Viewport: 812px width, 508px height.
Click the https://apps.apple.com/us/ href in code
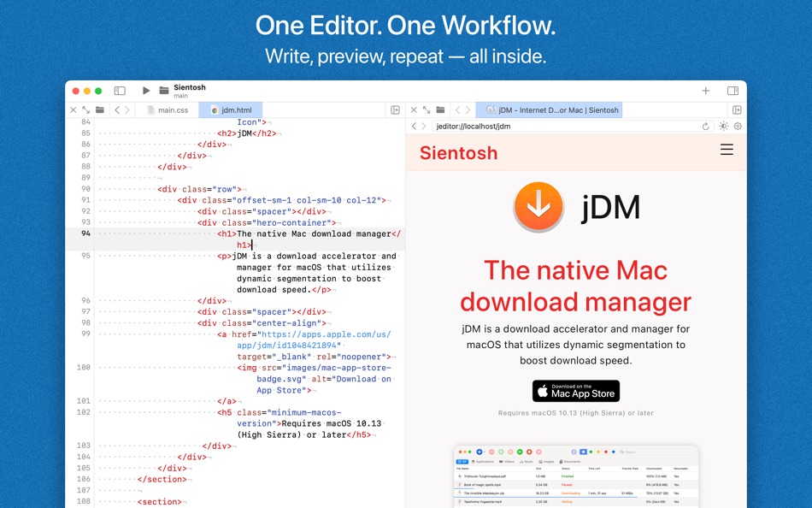click(327, 334)
